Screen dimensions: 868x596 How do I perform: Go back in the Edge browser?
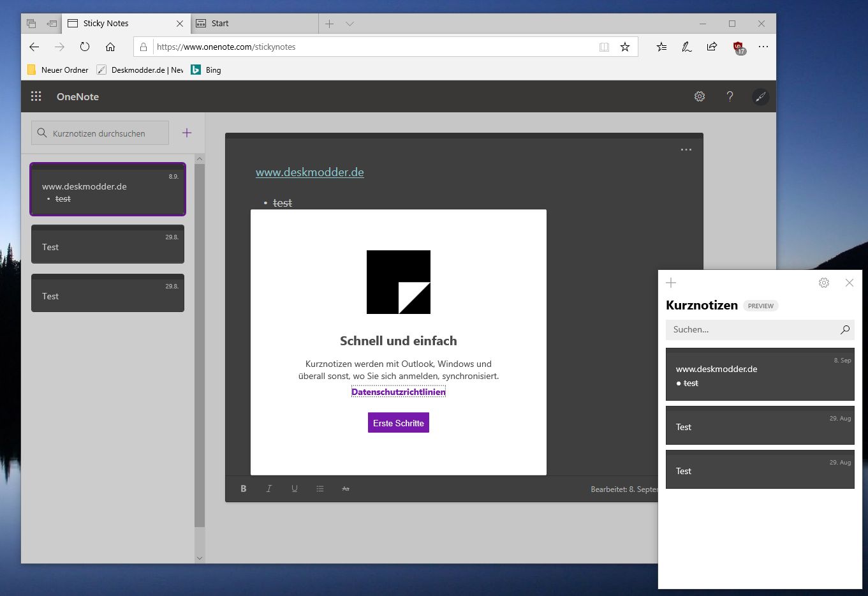[34, 47]
